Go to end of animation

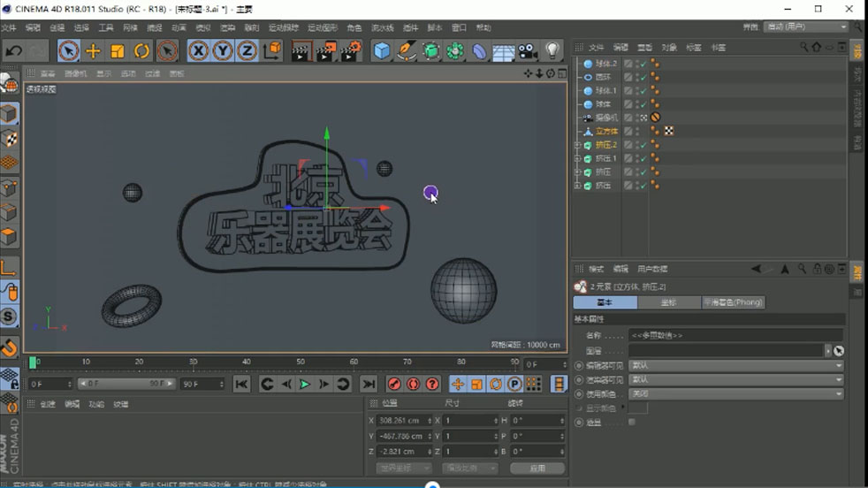pyautogui.click(x=368, y=384)
